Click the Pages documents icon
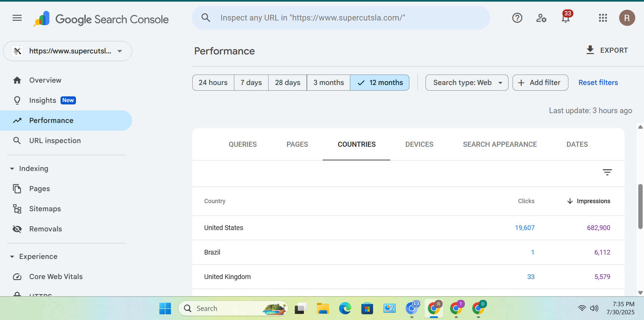 (17, 189)
